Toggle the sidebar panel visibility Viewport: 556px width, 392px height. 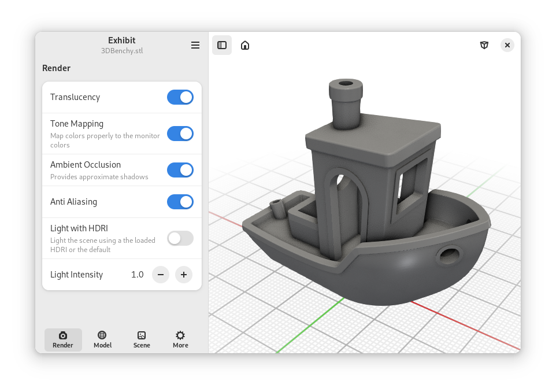click(222, 45)
